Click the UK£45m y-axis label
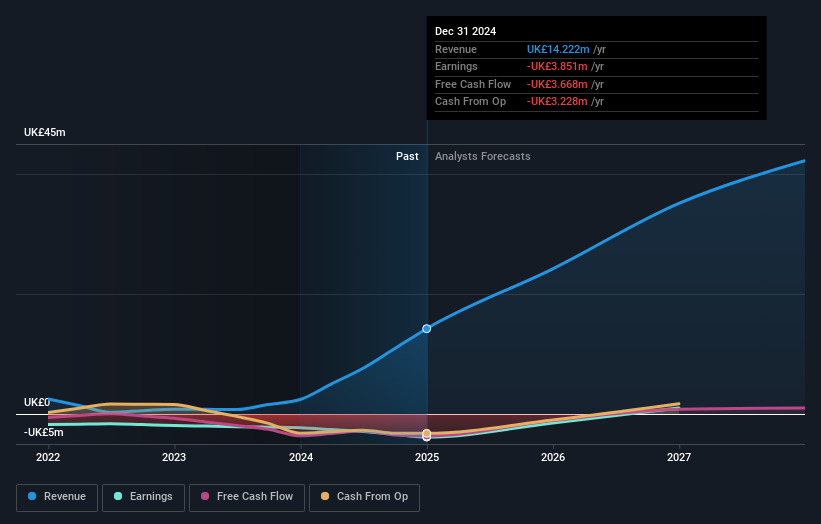The height and width of the screenshot is (524, 821). click(x=45, y=132)
